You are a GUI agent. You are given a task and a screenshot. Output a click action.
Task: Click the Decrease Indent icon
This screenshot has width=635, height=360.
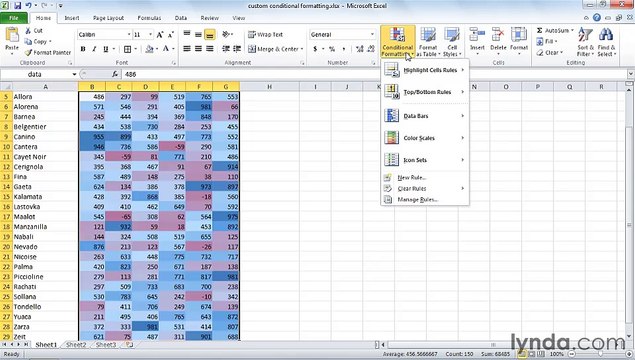tap(226, 49)
